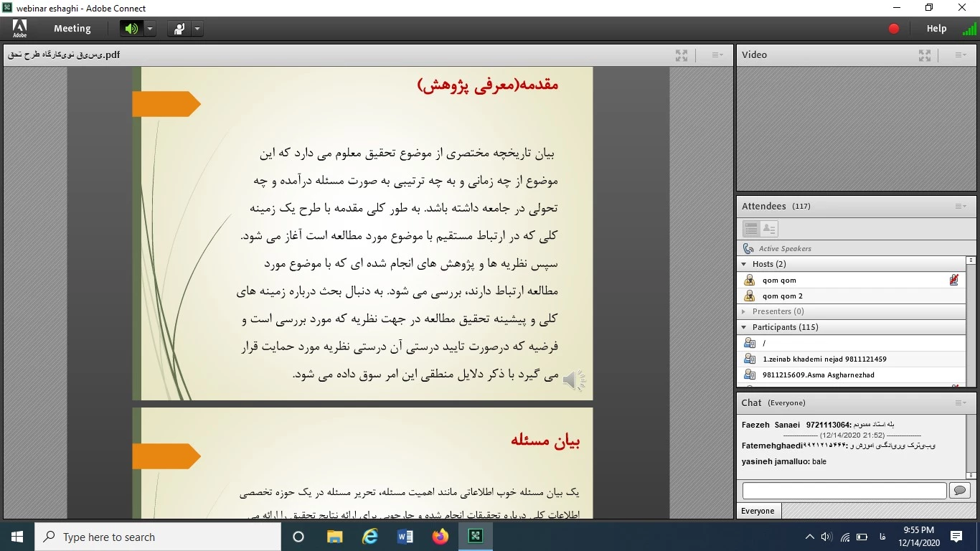Viewport: 980px width, 551px height.
Task: Collapse the Hosts group
Action: coord(744,264)
